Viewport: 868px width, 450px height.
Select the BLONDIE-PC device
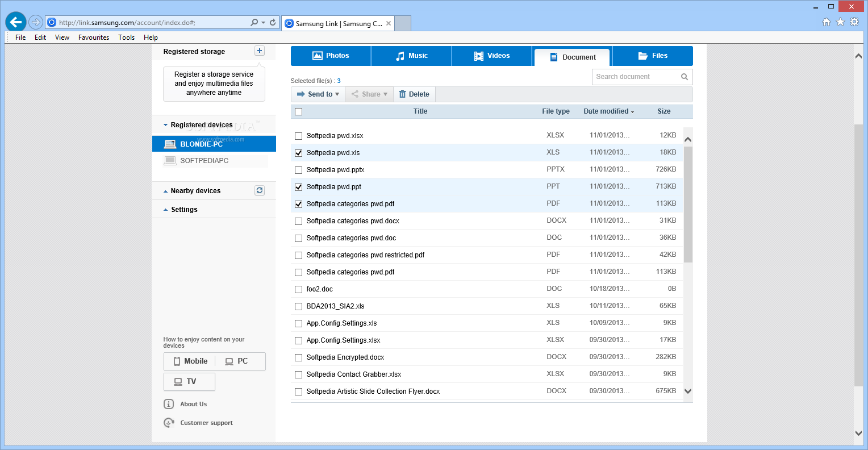(x=214, y=144)
